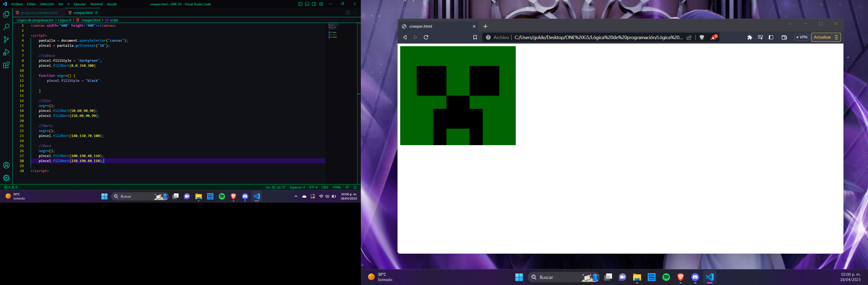
Task: Open Brave Rewards triangle icon
Action: tap(714, 37)
